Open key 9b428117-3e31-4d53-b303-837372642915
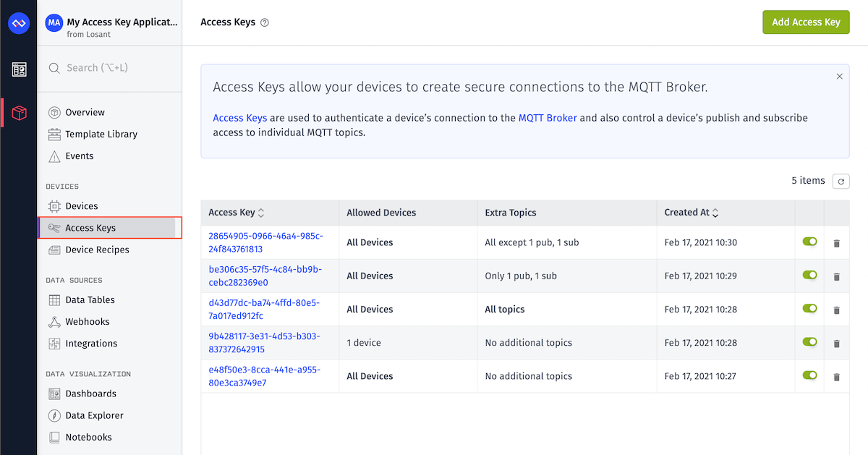 [x=264, y=343]
